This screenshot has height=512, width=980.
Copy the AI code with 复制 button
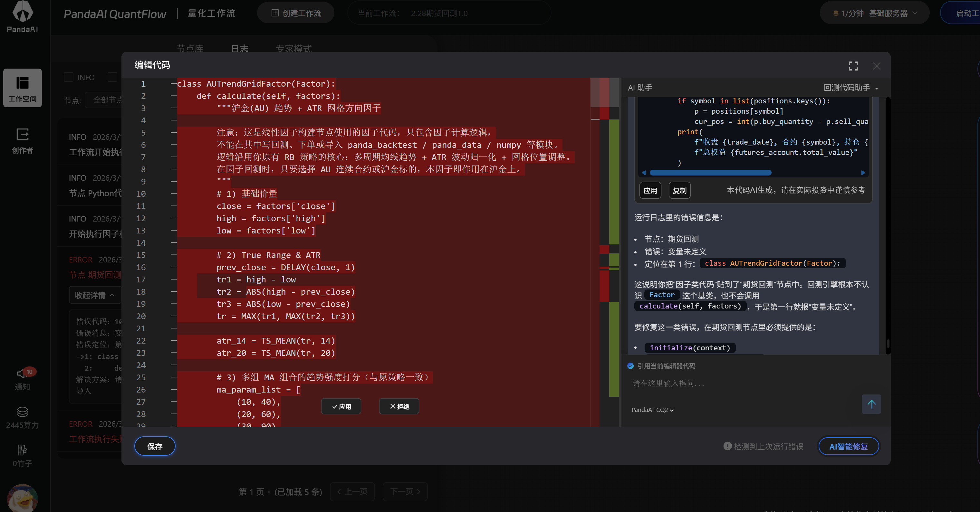click(679, 190)
